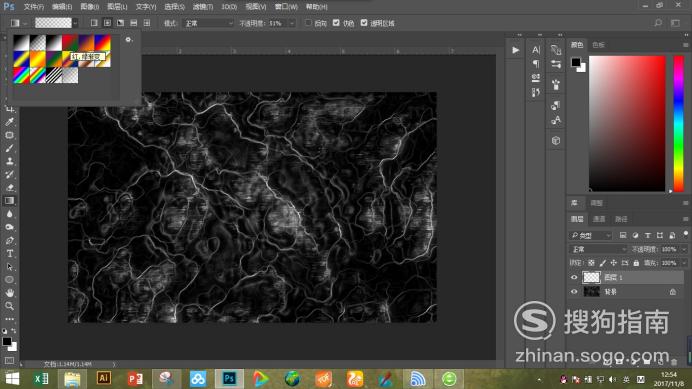This screenshot has width=692, height=389.
Task: Select the Brush tool
Action: [x=9, y=148]
